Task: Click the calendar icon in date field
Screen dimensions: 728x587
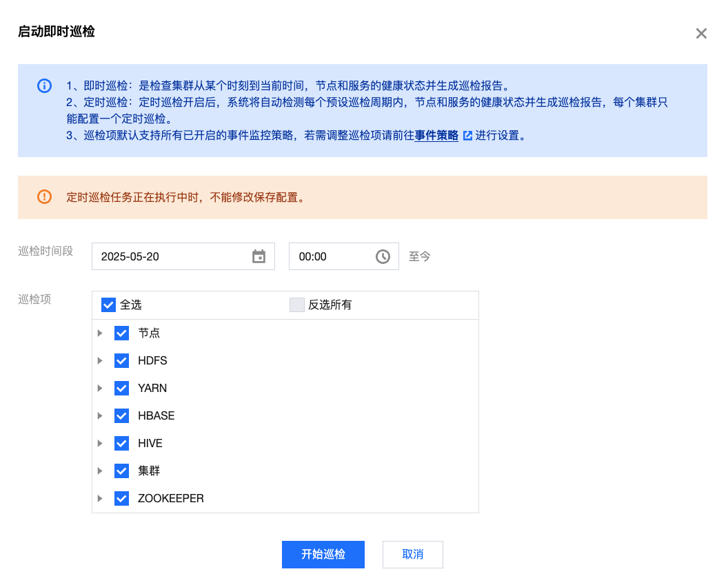Action: coord(259,256)
